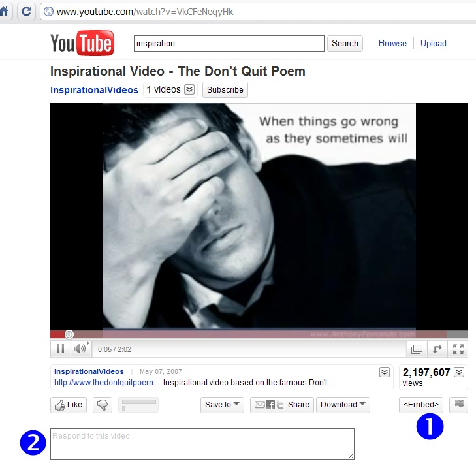This screenshot has width=476, height=474.
Task: Click the expand player size icon
Action: 437,349
